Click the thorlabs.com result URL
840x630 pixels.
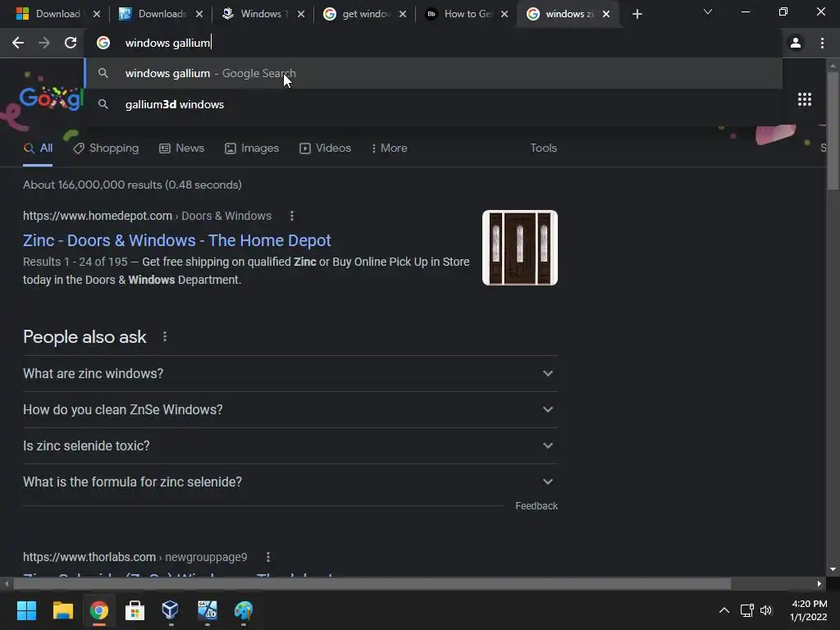135,557
